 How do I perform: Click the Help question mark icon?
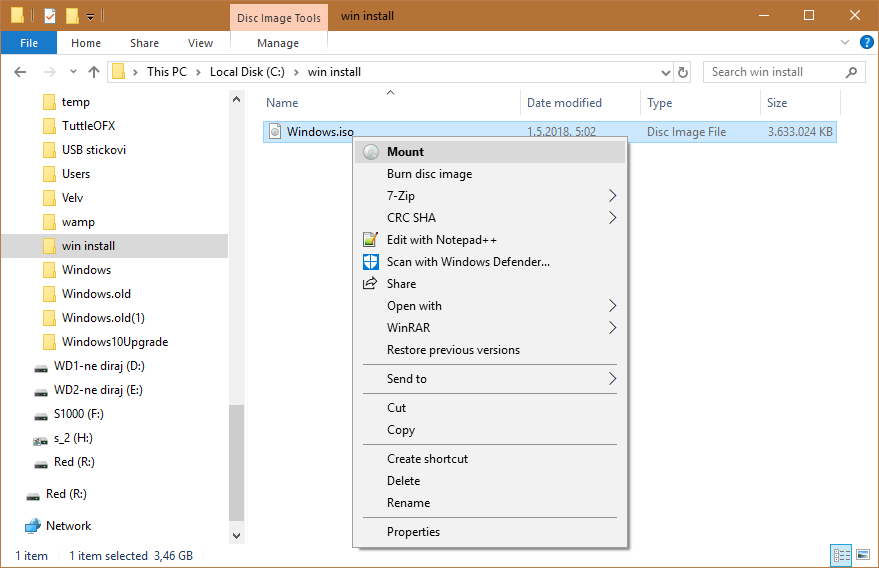[x=867, y=43]
